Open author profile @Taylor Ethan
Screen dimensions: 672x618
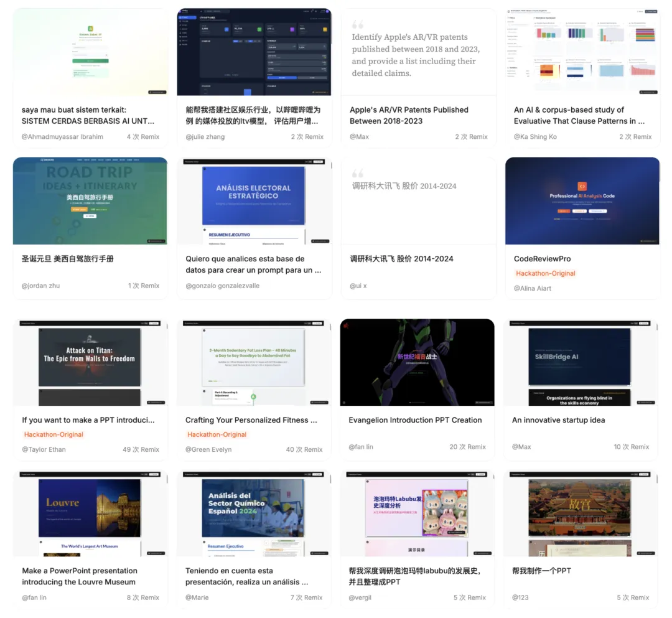[x=44, y=449]
